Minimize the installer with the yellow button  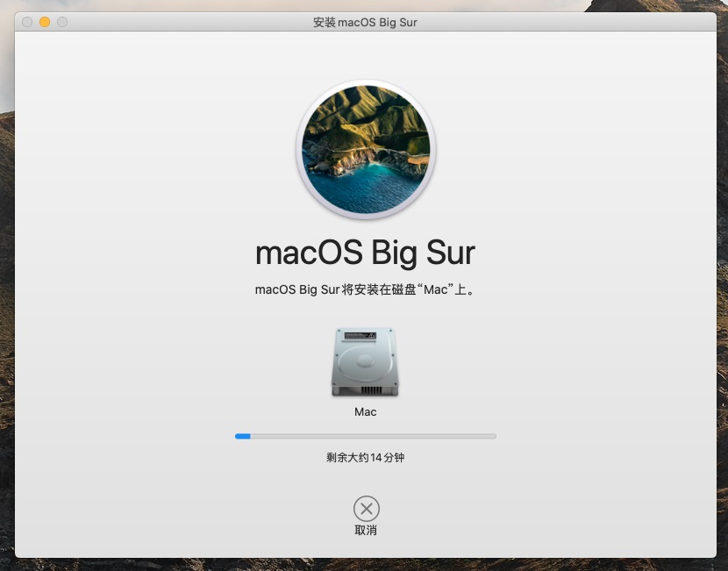[x=45, y=22]
